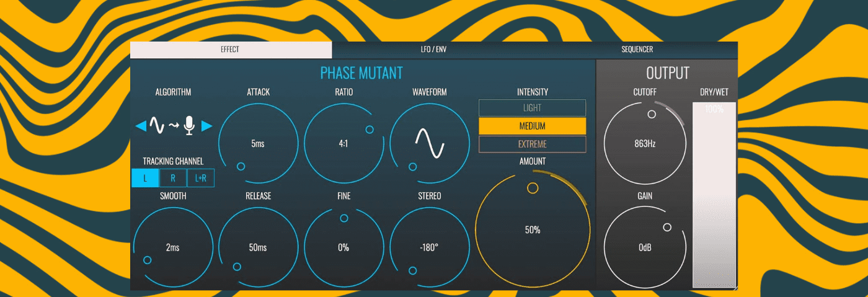868x297 pixels.
Task: Set tracking channel to L
Action: pos(145,178)
